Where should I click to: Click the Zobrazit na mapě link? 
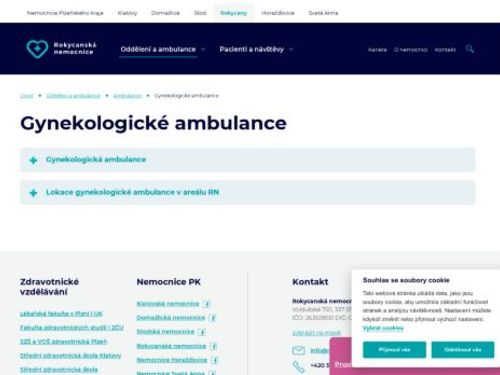click(x=317, y=333)
